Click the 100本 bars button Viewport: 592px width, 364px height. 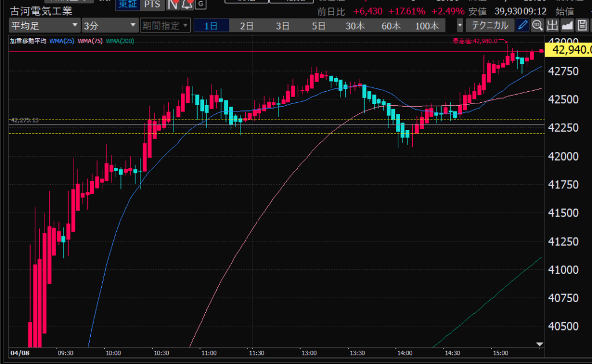pos(427,25)
